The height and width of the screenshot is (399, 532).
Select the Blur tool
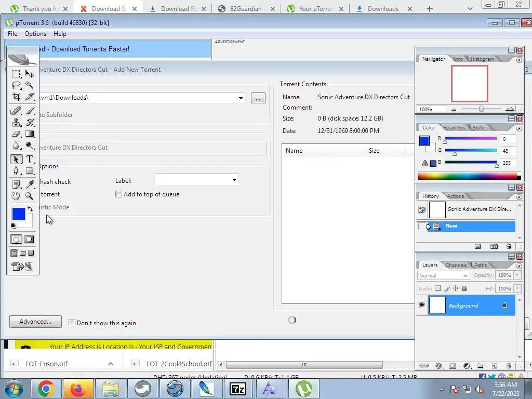(16, 145)
